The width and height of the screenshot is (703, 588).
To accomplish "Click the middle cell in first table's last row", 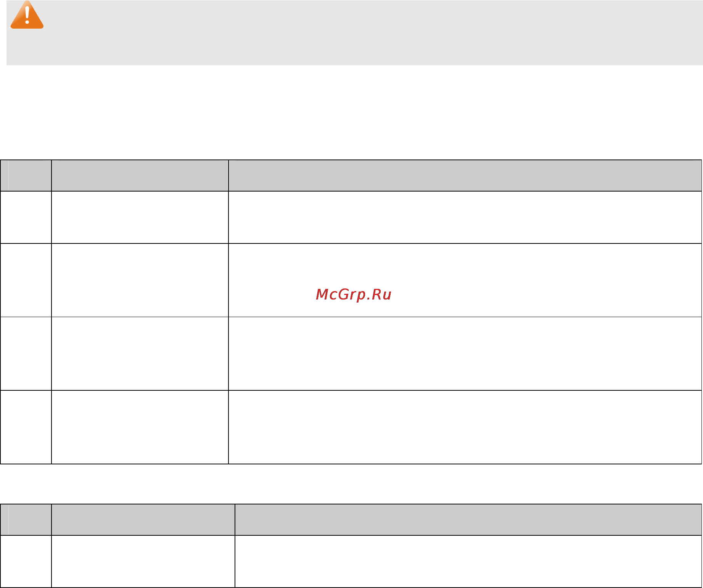I will click(x=140, y=427).
